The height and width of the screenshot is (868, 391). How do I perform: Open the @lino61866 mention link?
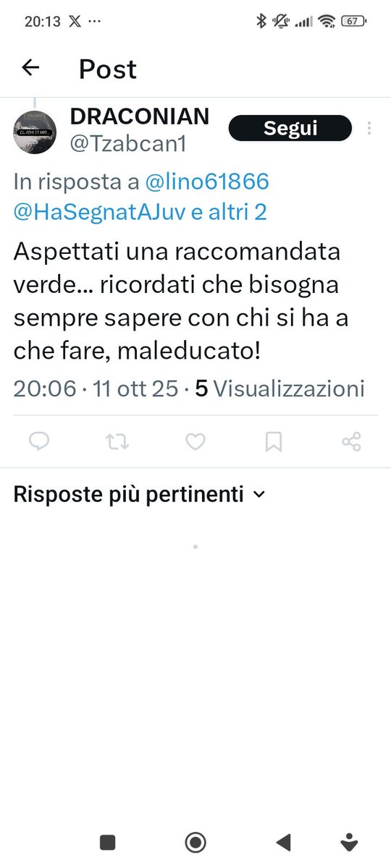(207, 182)
